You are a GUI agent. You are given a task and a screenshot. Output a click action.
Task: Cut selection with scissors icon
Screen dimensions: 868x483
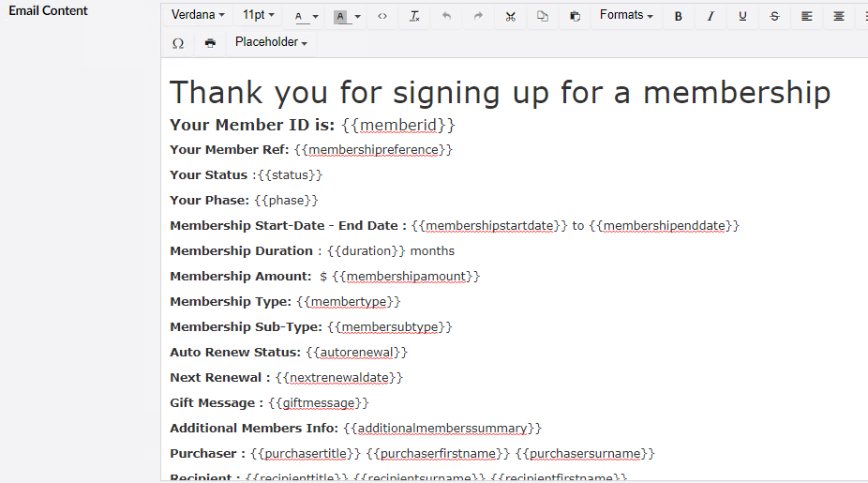(x=510, y=16)
